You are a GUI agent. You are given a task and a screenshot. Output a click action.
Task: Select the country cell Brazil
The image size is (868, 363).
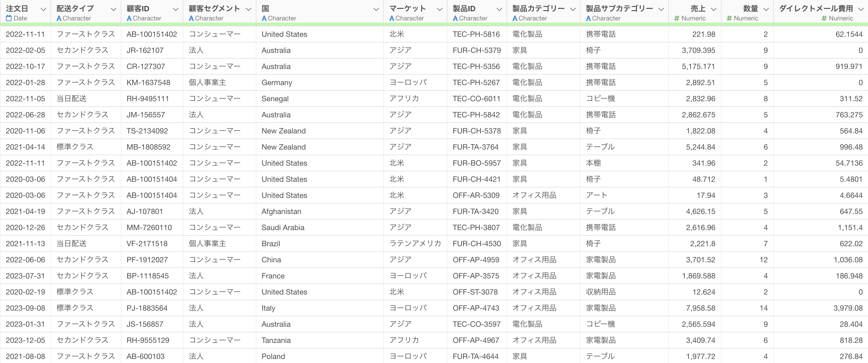(271, 244)
